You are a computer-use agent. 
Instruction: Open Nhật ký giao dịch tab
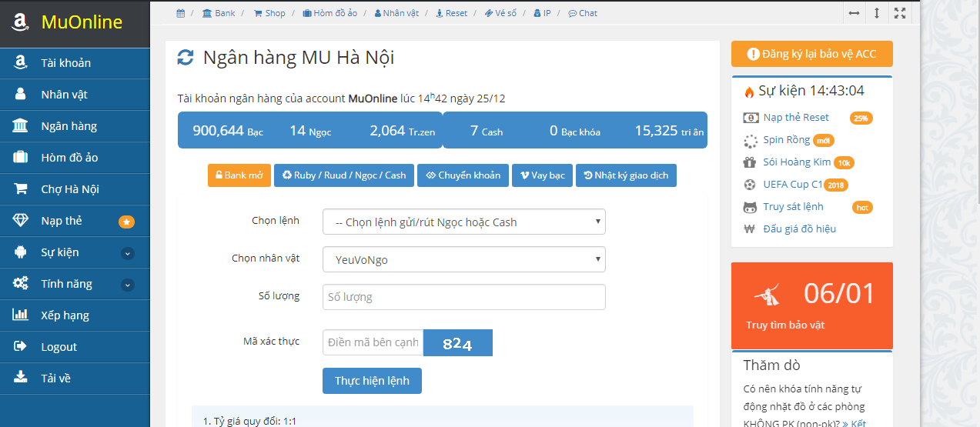(626, 175)
